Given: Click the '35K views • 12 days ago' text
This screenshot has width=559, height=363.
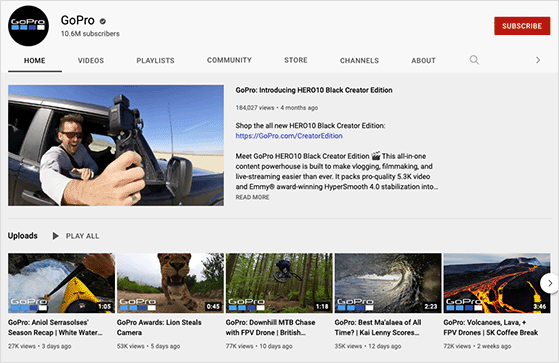Looking at the screenshot, I should [x=368, y=346].
